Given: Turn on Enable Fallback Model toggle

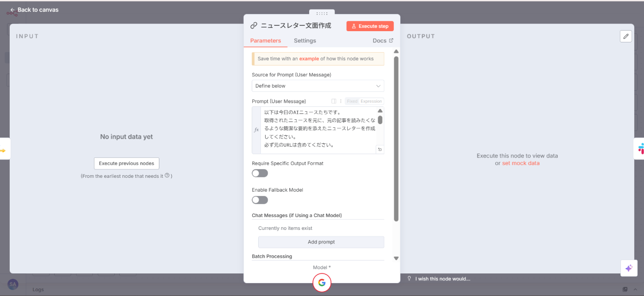Looking at the screenshot, I should 260,200.
